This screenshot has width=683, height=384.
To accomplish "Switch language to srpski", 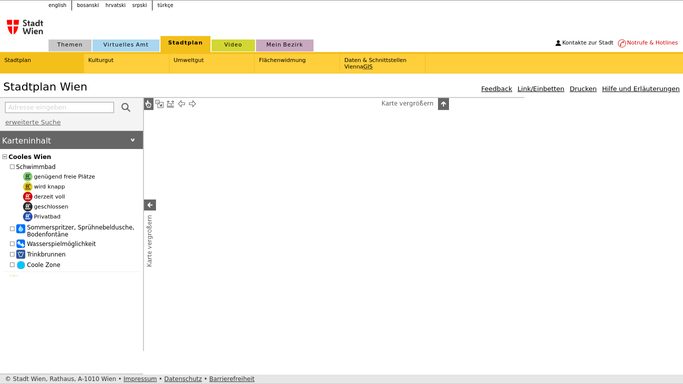I will (139, 5).
